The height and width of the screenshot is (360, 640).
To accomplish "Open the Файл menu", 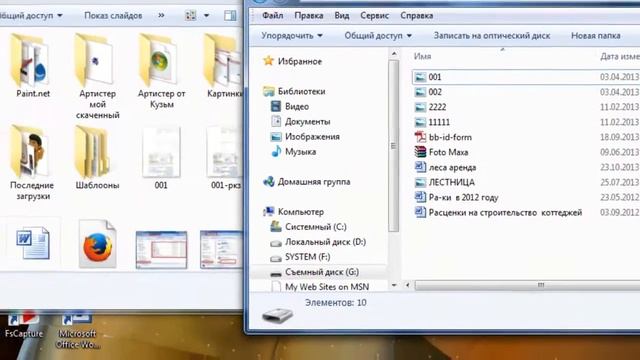I will 272,16.
